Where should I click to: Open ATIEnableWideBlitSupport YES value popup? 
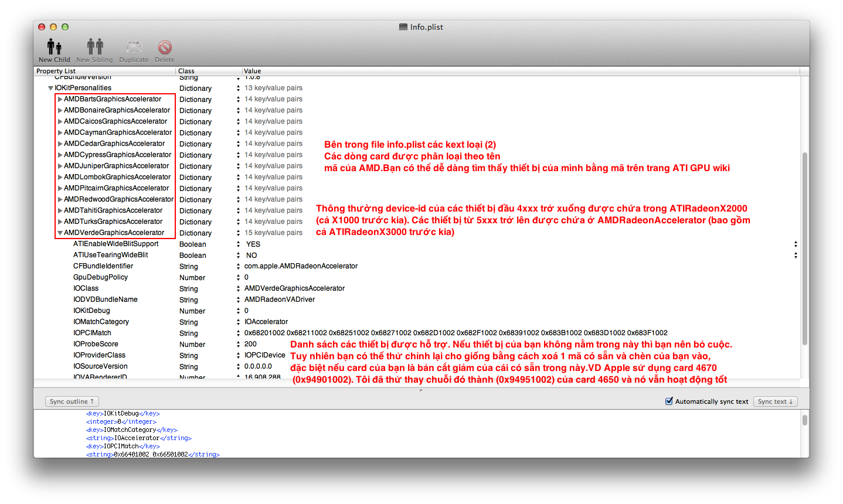(796, 244)
